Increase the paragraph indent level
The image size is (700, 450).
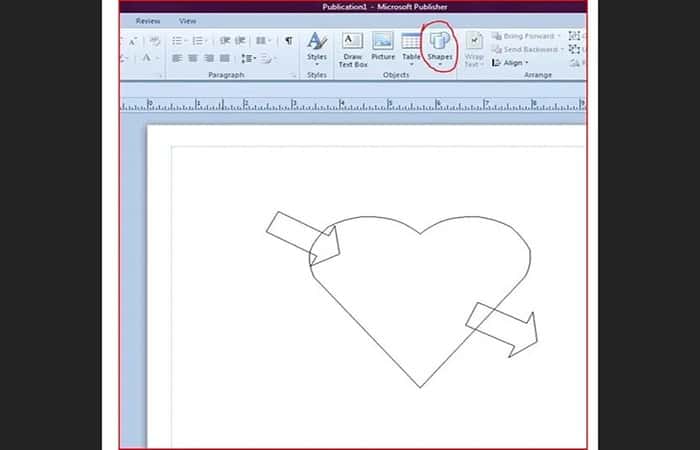[240, 41]
